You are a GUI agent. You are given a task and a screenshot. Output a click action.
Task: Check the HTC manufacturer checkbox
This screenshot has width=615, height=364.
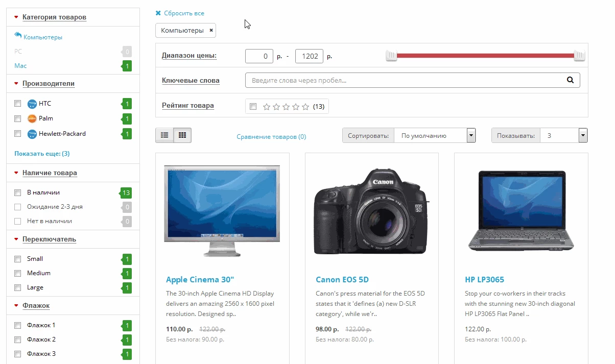coord(18,104)
